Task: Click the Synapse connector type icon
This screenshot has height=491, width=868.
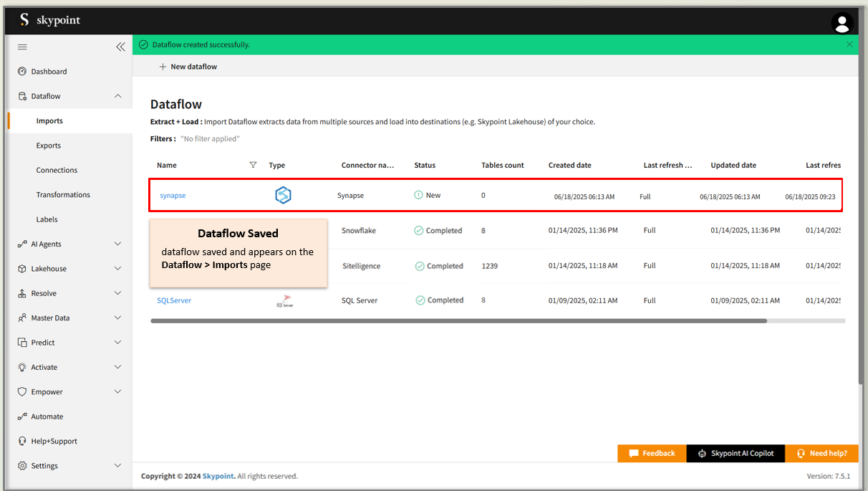Action: tap(283, 195)
